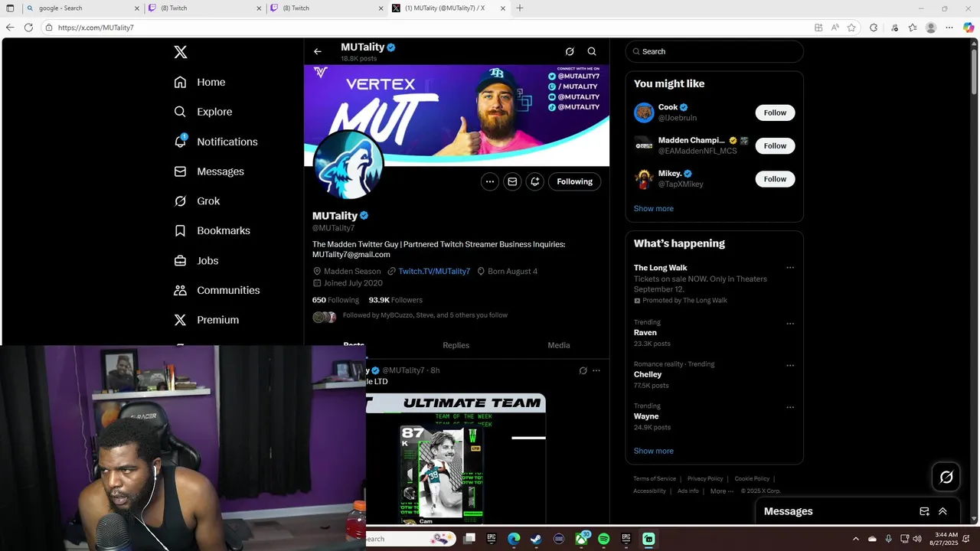Screen dimensions: 980x551
Task: Go back with profile header arrow
Action: click(x=318, y=51)
